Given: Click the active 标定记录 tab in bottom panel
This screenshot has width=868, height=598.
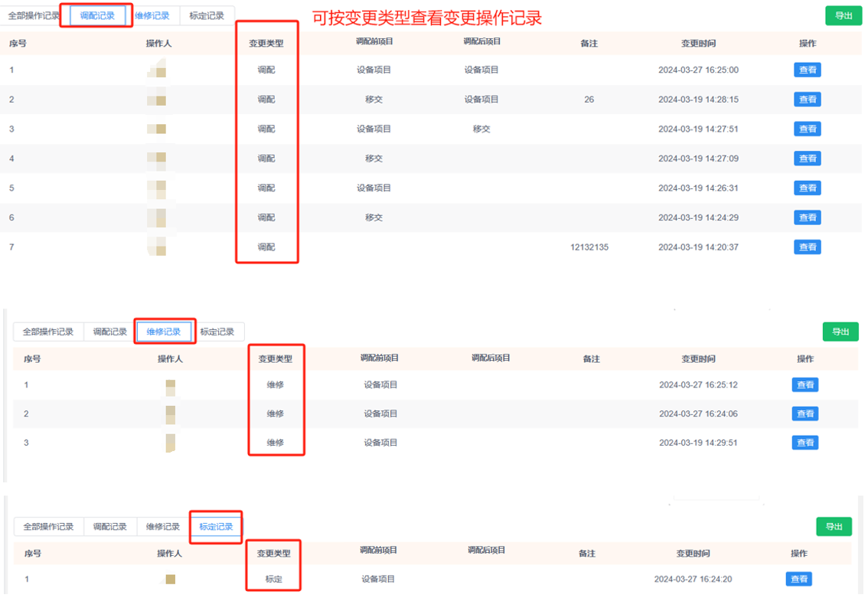Looking at the screenshot, I should [216, 527].
